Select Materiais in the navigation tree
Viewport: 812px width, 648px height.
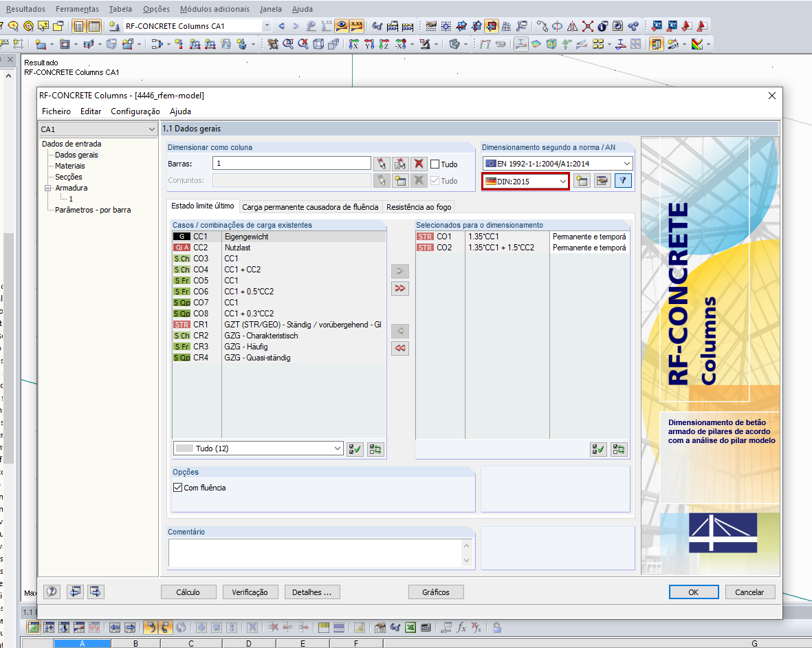70,166
